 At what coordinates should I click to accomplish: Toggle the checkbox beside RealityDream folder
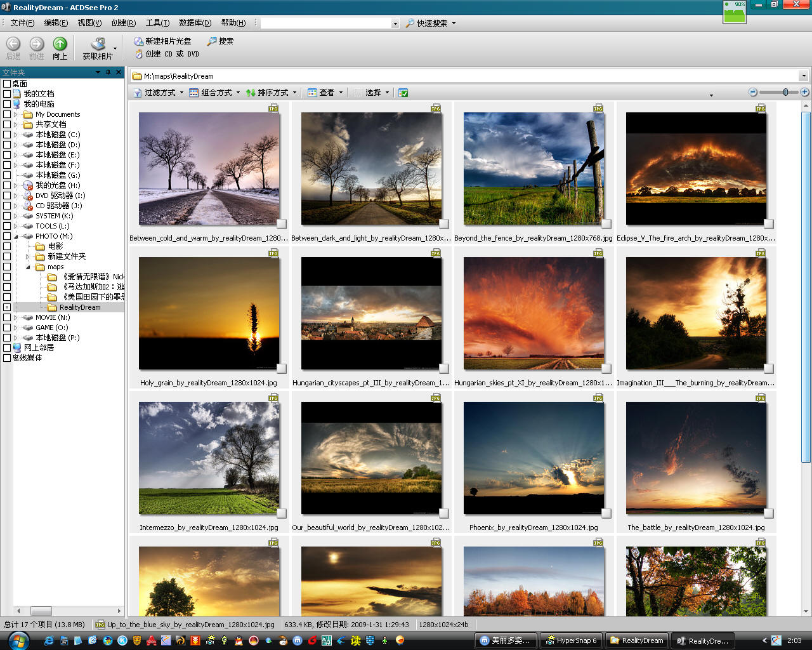click(x=7, y=307)
